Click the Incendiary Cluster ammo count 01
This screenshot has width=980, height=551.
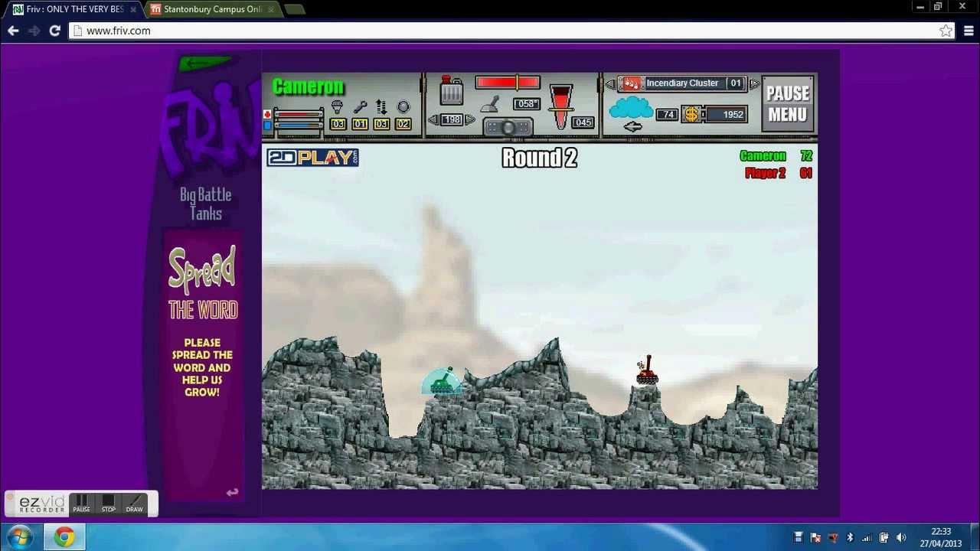click(736, 83)
